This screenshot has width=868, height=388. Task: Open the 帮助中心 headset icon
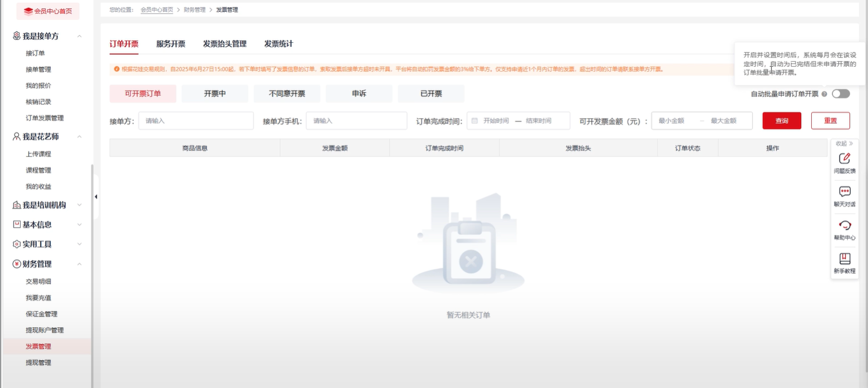(x=844, y=225)
